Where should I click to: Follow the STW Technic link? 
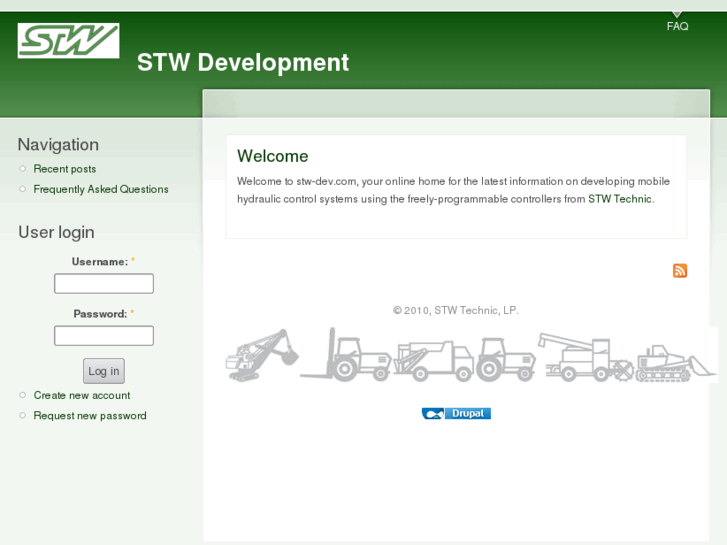pyautogui.click(x=620, y=199)
